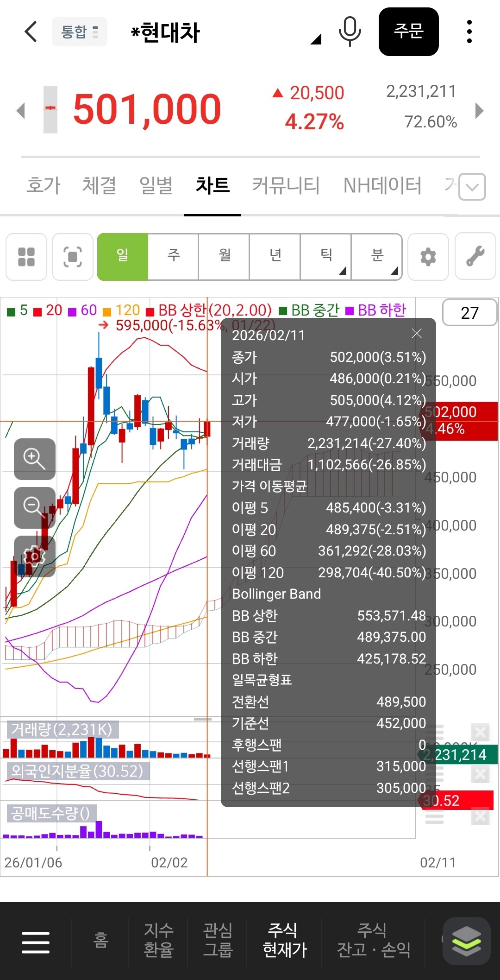Open chart settings gear in toolbar
500x980 pixels.
click(428, 257)
